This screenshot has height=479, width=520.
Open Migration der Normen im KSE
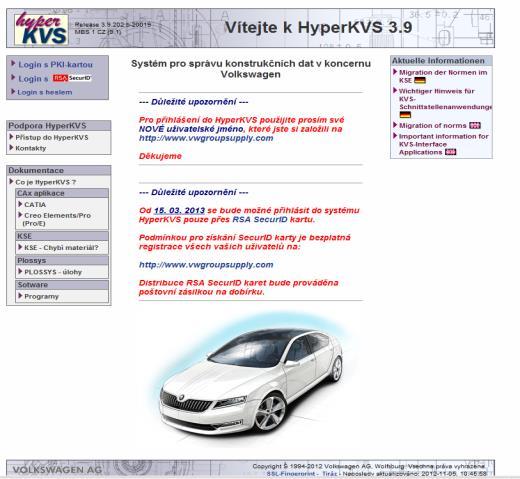(x=443, y=76)
